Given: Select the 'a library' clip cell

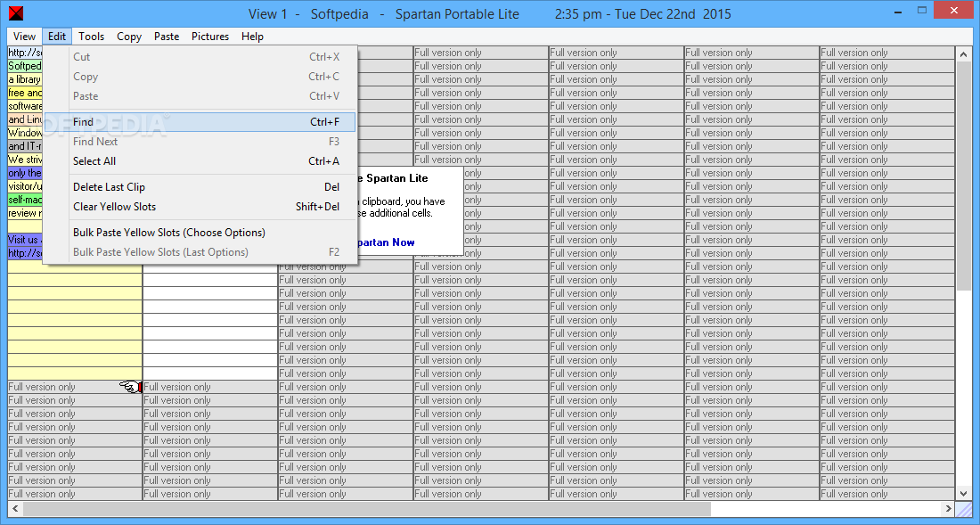Looking at the screenshot, I should click(x=25, y=79).
